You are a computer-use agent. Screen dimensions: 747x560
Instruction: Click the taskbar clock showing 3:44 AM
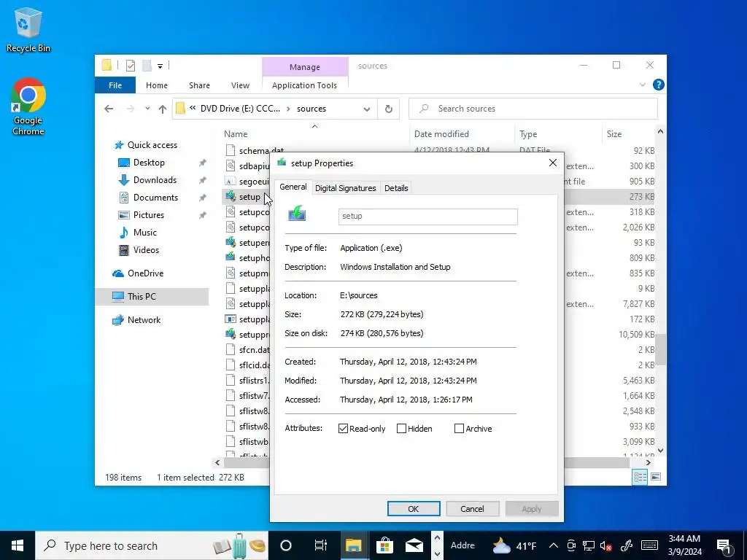tap(684, 545)
